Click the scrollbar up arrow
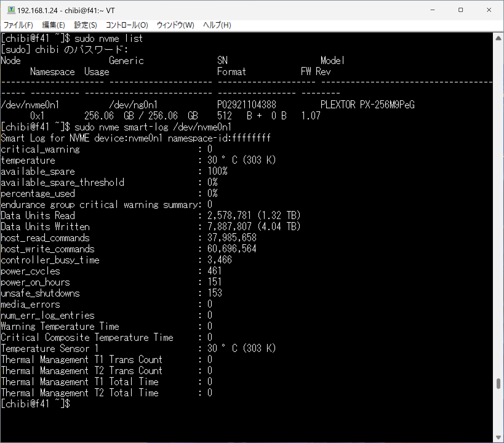This screenshot has width=504, height=443. click(498, 38)
